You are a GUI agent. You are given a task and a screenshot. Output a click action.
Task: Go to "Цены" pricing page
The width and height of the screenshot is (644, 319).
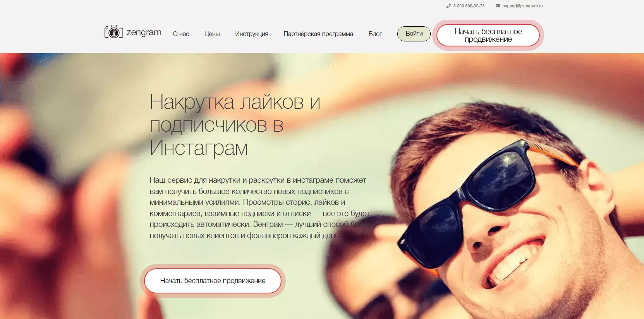pyautogui.click(x=212, y=34)
